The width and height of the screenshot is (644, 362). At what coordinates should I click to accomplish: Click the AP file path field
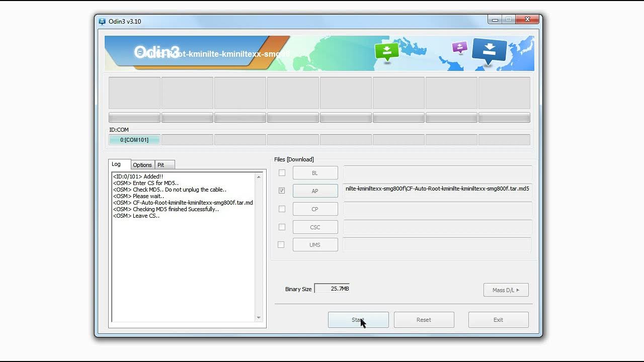click(438, 191)
